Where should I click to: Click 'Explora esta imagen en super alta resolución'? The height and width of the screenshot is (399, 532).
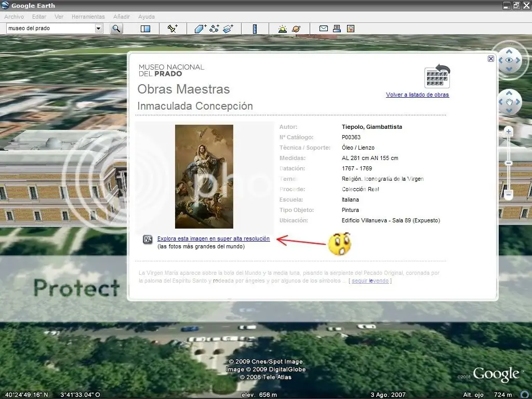214,238
